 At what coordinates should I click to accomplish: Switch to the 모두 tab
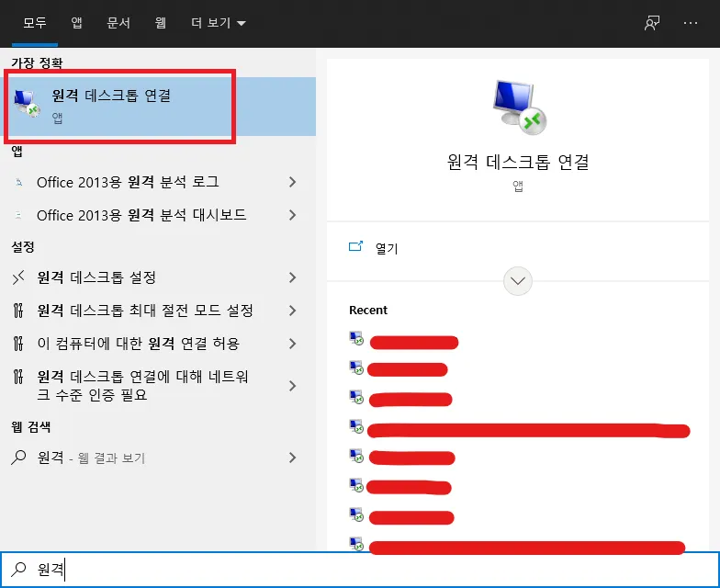pos(35,22)
